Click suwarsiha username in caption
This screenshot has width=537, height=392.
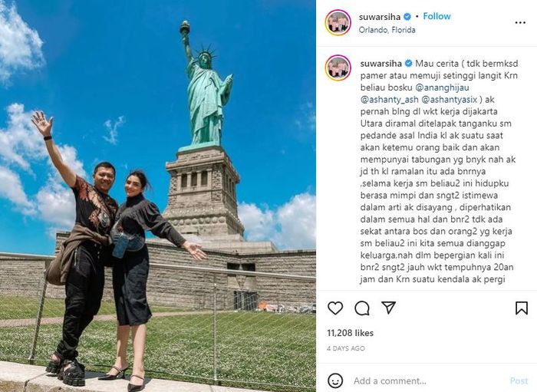click(x=381, y=64)
